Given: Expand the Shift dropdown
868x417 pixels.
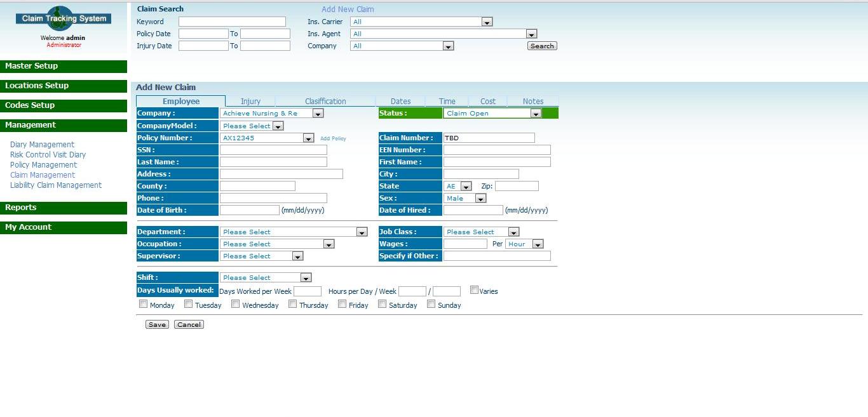Looking at the screenshot, I should [266, 277].
